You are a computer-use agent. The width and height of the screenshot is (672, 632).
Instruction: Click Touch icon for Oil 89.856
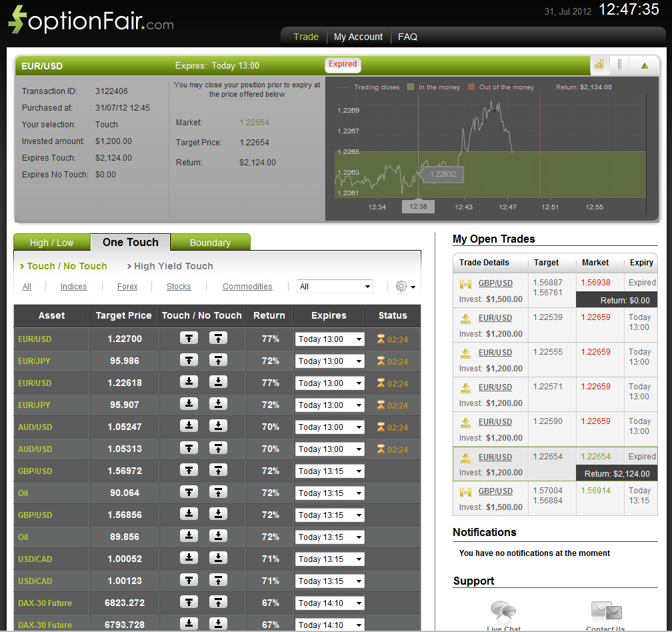point(189,537)
